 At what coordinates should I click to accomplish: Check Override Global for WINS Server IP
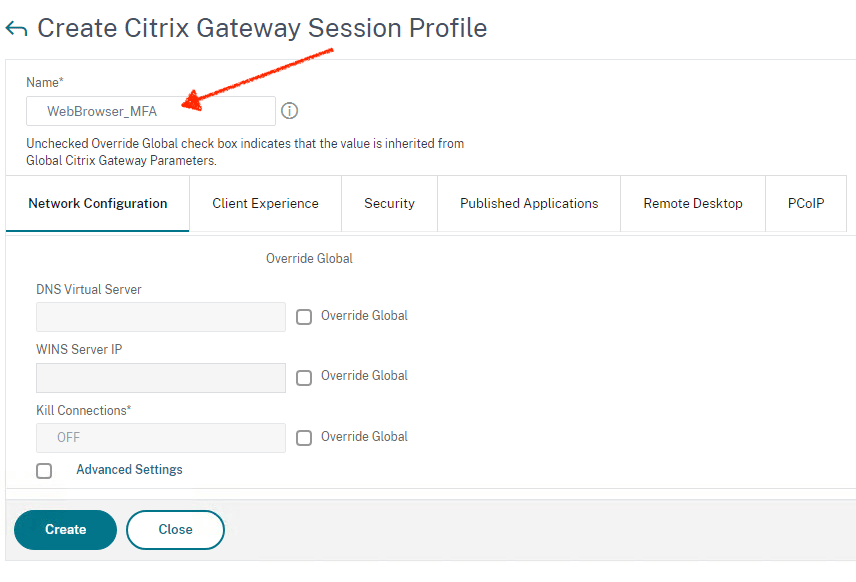pos(304,377)
